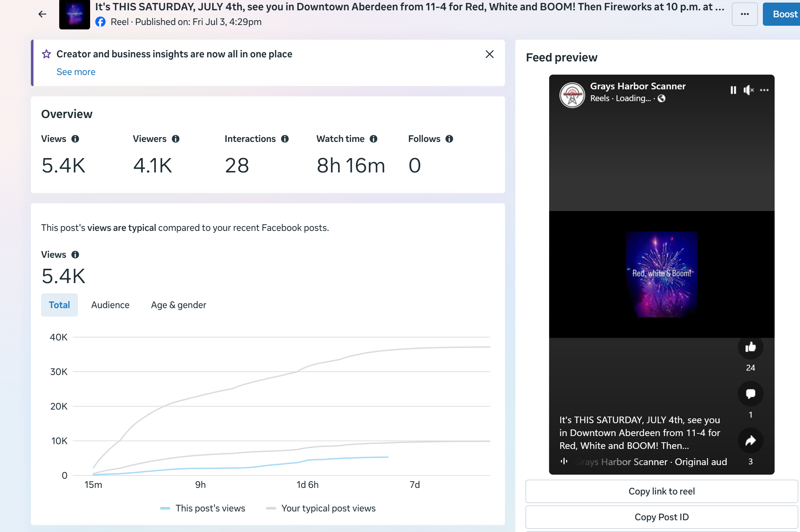Click the Copy link to reel button

coord(661,491)
